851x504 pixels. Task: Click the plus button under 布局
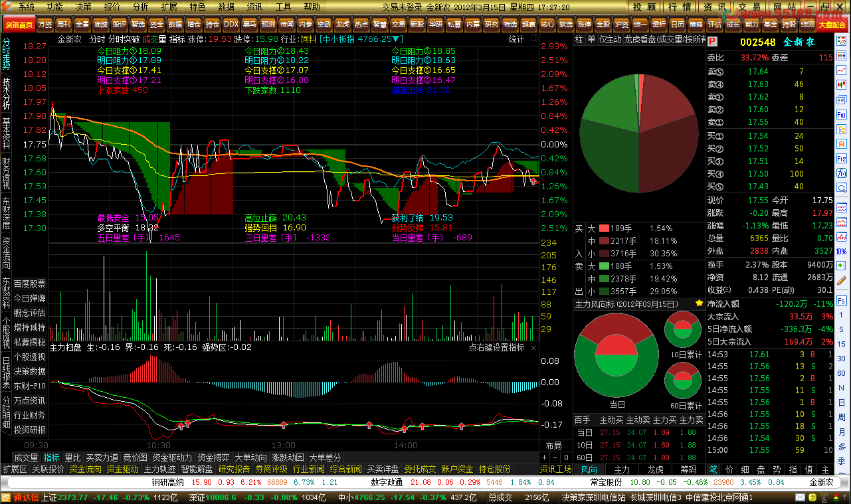(x=545, y=458)
